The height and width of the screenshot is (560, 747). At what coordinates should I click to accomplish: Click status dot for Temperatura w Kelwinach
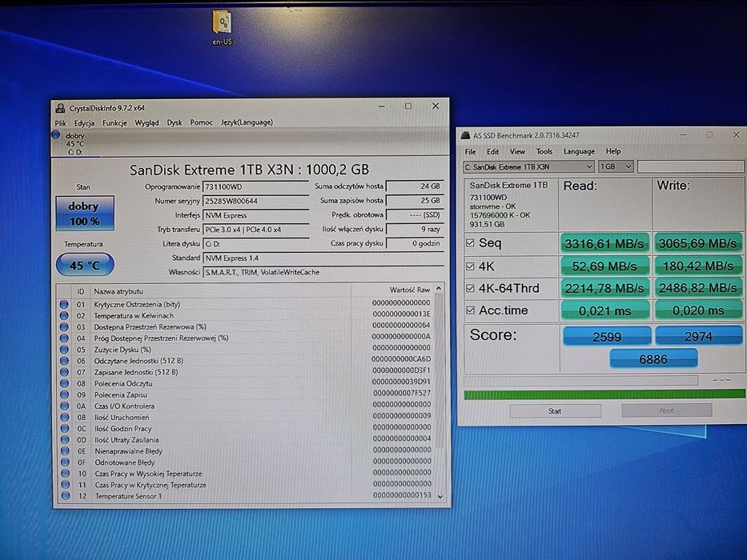pyautogui.click(x=64, y=315)
